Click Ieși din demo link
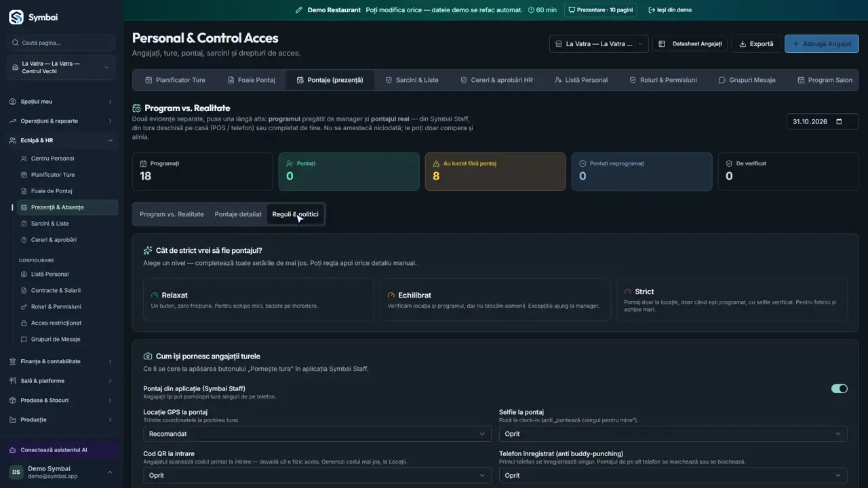This screenshot has width=868, height=488. pyautogui.click(x=670, y=10)
